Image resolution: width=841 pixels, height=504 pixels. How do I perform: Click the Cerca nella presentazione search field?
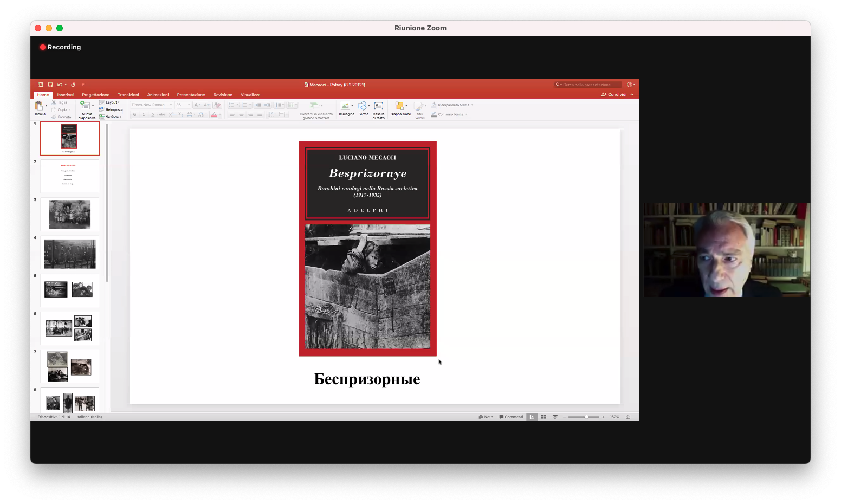(587, 85)
